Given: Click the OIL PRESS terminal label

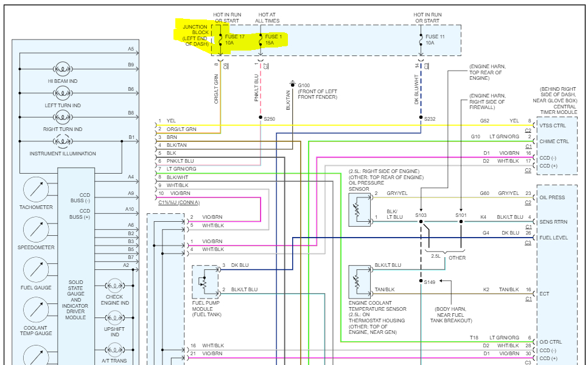Looking at the screenshot, I should [x=552, y=197].
